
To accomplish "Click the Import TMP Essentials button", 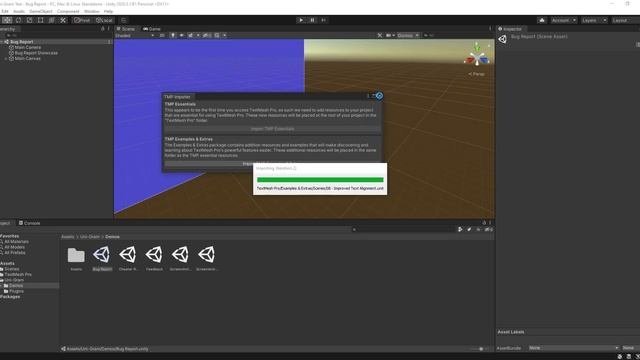I will click(272, 129).
